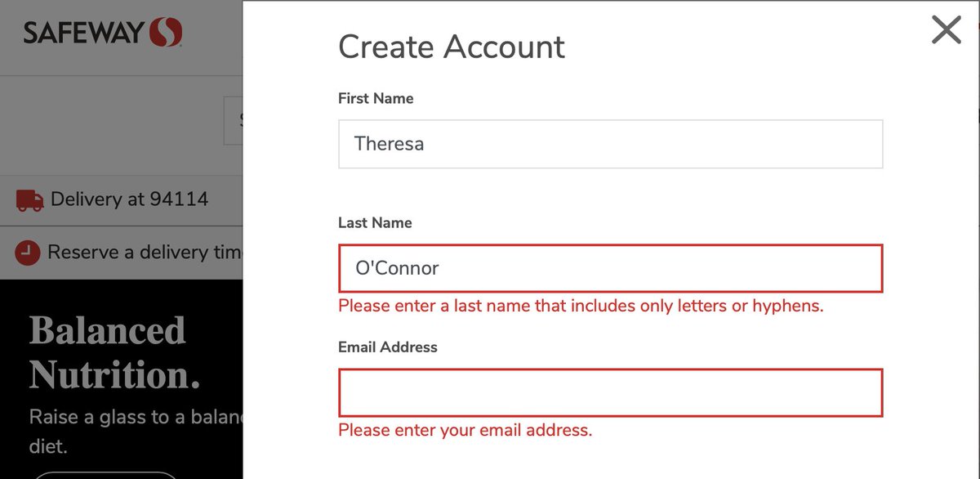Viewport: 980px width, 479px height.
Task: Open the Reserve a delivery time link
Action: coord(144,253)
